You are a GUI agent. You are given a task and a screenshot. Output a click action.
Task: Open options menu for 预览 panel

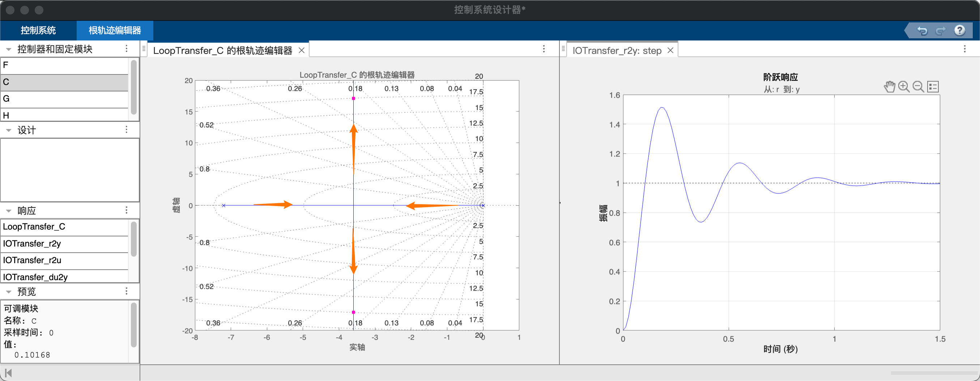click(x=127, y=291)
